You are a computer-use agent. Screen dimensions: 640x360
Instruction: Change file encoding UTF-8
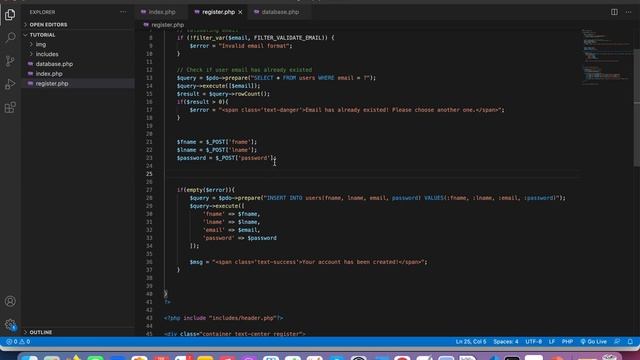pyautogui.click(x=533, y=342)
